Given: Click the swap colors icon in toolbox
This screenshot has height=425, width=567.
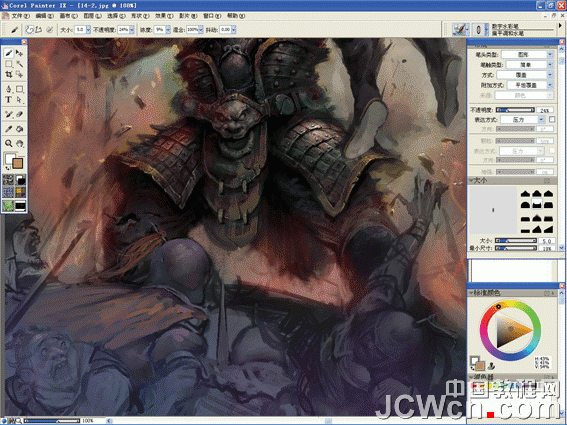Looking at the screenshot, I should 8,168.
